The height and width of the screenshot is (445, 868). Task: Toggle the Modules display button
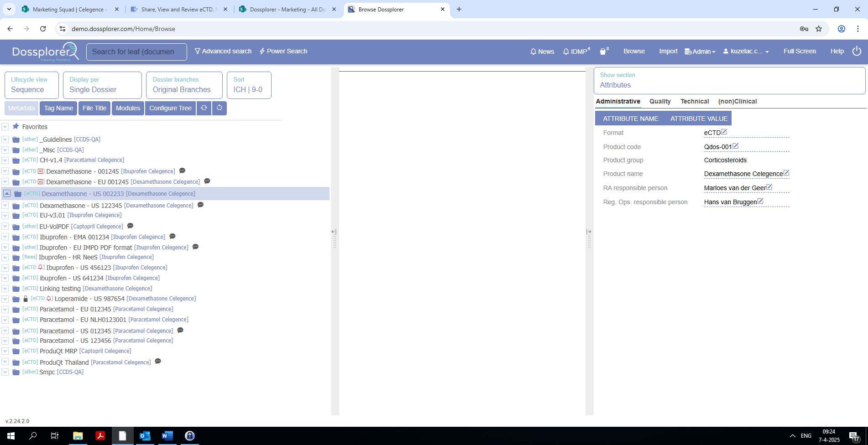[128, 108]
